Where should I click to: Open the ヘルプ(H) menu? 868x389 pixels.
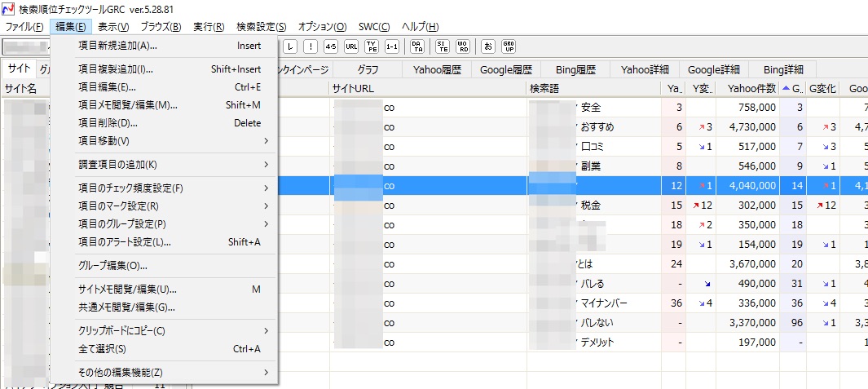coord(421,27)
